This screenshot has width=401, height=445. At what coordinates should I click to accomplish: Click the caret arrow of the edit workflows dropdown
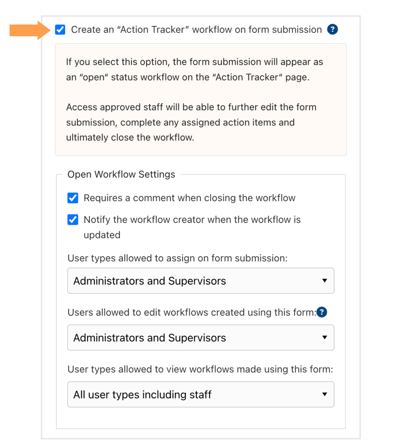[324, 337]
